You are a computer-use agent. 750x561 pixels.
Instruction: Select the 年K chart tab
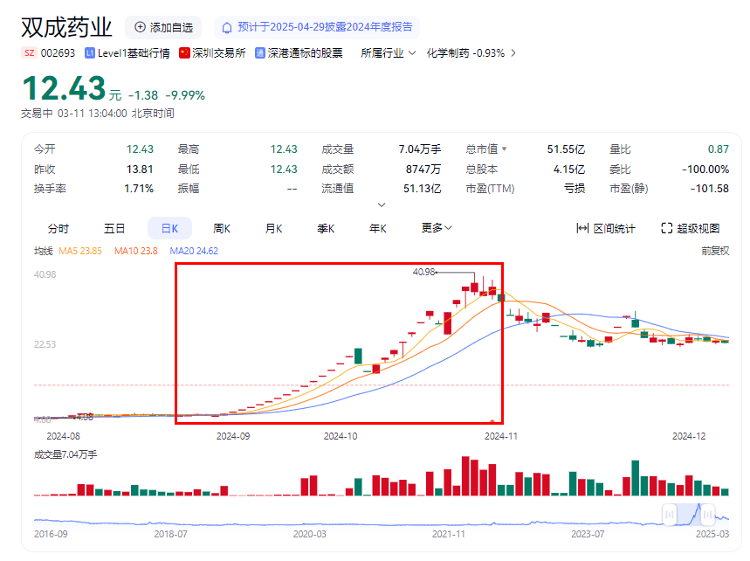coord(377,229)
